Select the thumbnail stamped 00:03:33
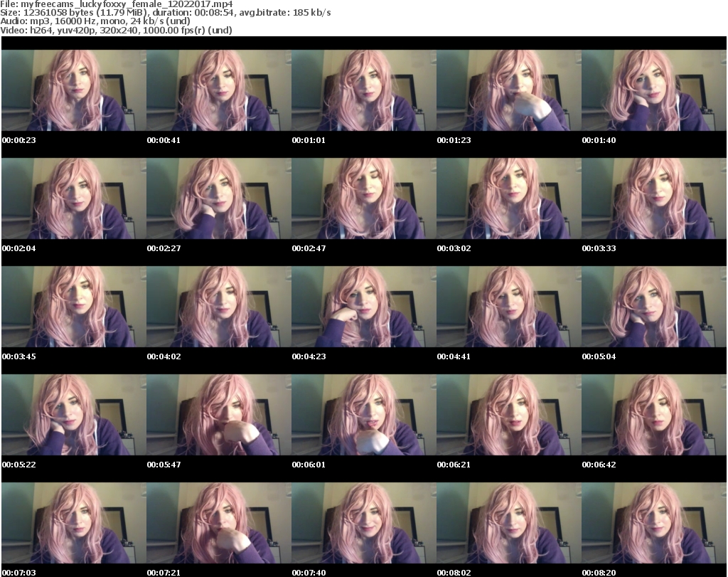Screen dimensions: 728x577 coord(654,198)
